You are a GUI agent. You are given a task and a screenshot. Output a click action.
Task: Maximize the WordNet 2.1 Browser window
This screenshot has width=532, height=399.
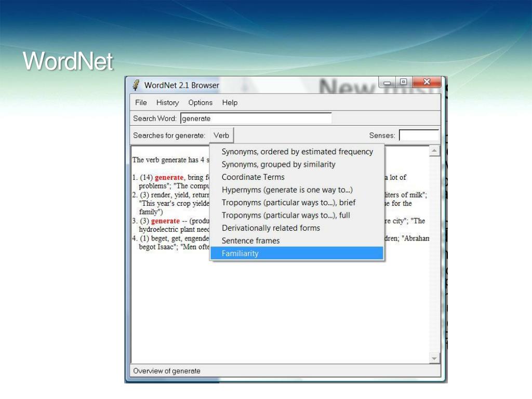[x=403, y=82]
